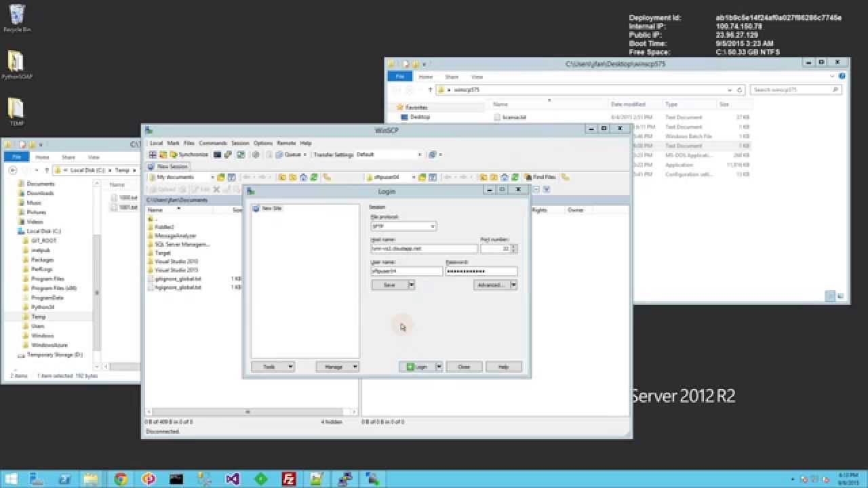Open the Local menu in WinSCP
The width and height of the screenshot is (868, 488).
(156, 143)
